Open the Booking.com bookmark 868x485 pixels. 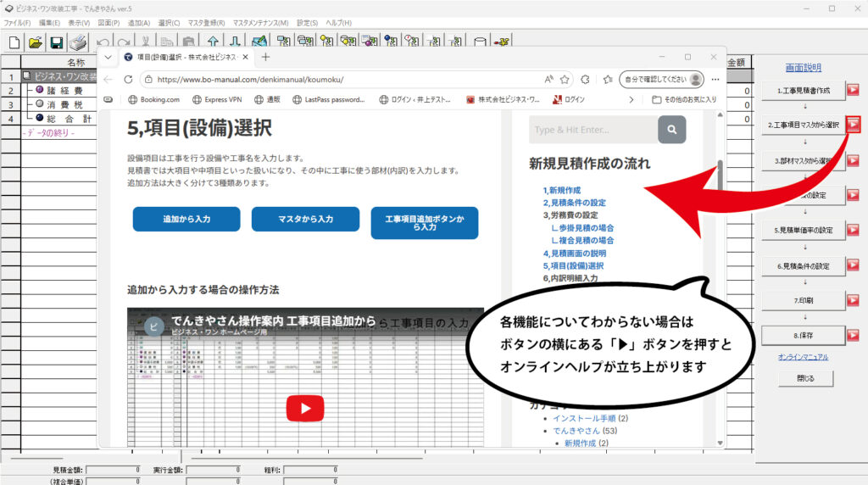coord(153,100)
